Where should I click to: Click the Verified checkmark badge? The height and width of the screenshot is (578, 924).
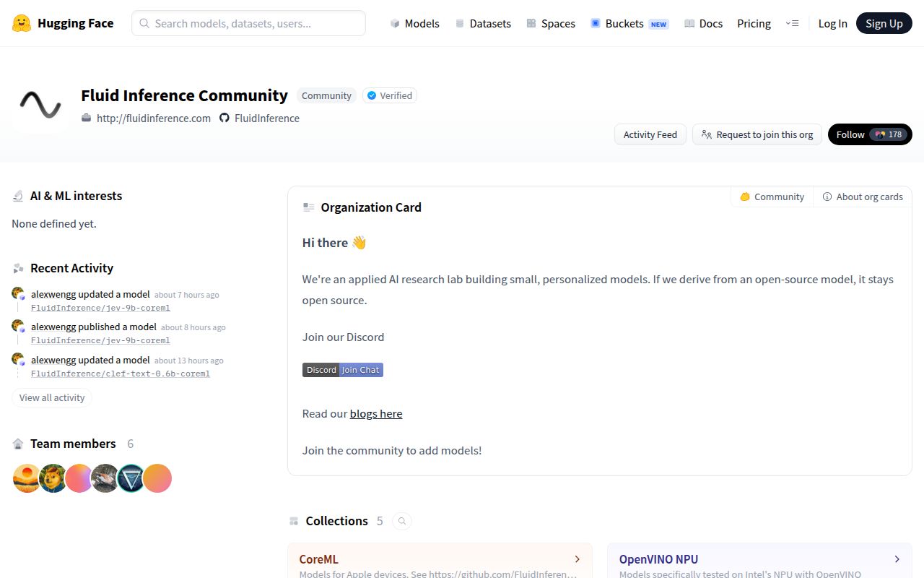point(390,95)
